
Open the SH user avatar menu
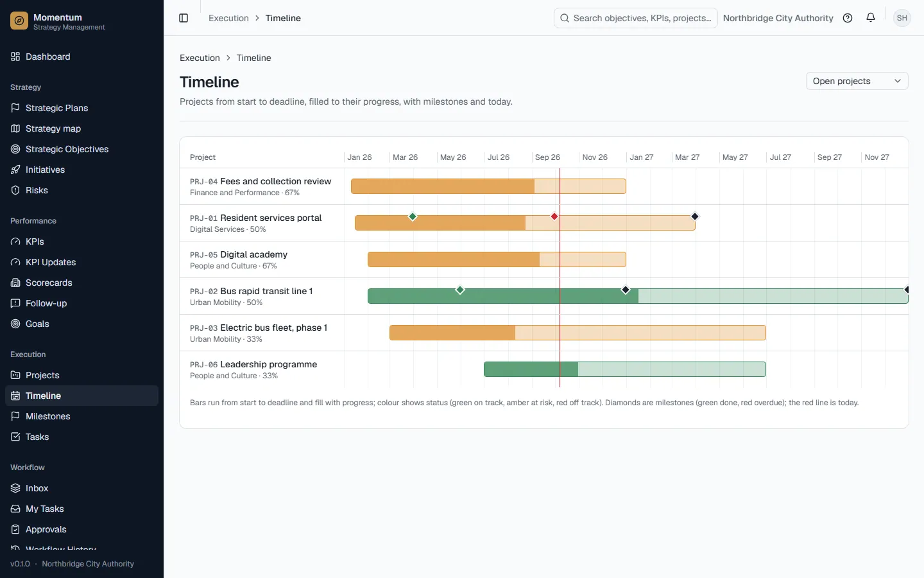[x=902, y=18]
